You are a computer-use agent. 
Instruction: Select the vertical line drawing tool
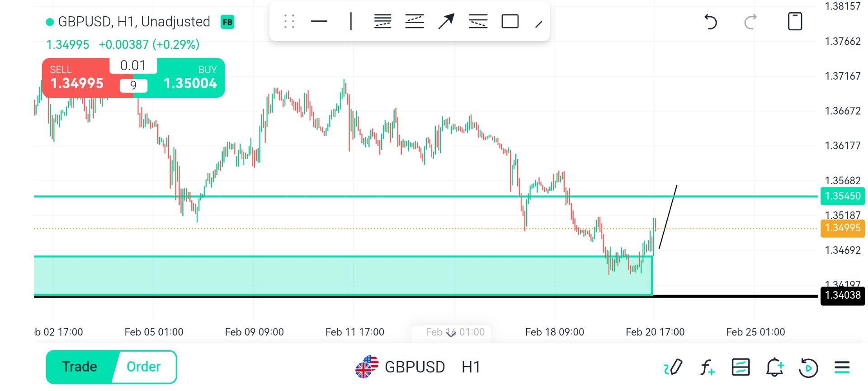351,21
